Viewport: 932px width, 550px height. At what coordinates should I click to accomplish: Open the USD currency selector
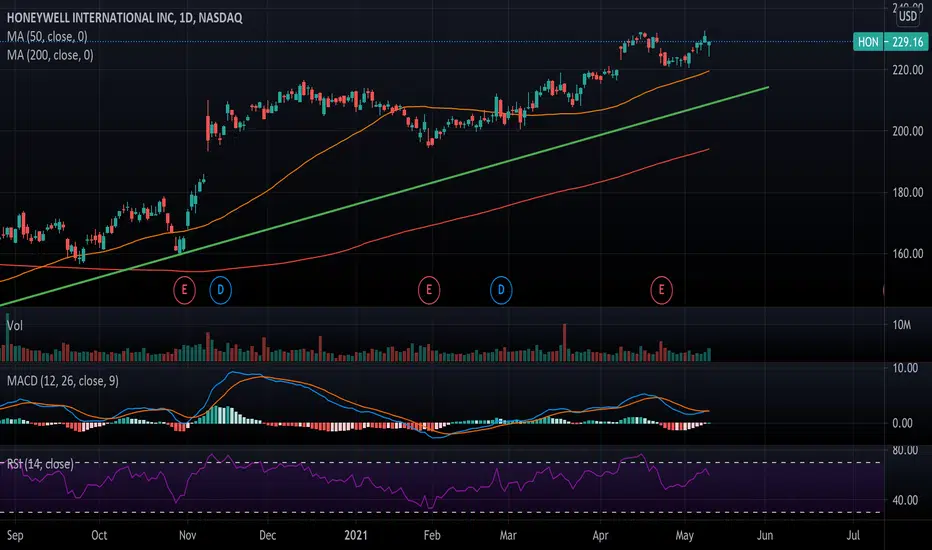coord(908,16)
